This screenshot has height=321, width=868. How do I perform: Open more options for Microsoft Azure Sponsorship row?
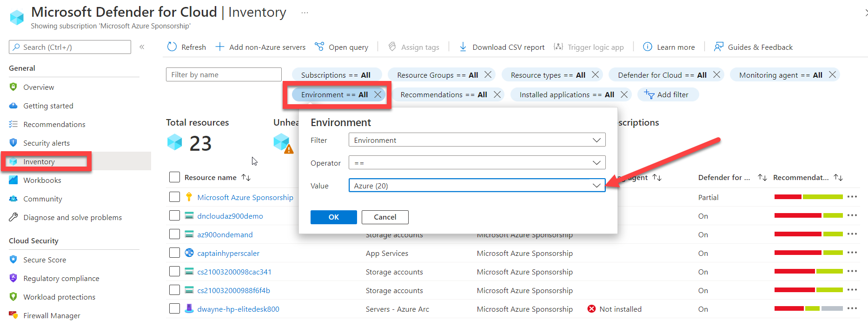point(852,197)
